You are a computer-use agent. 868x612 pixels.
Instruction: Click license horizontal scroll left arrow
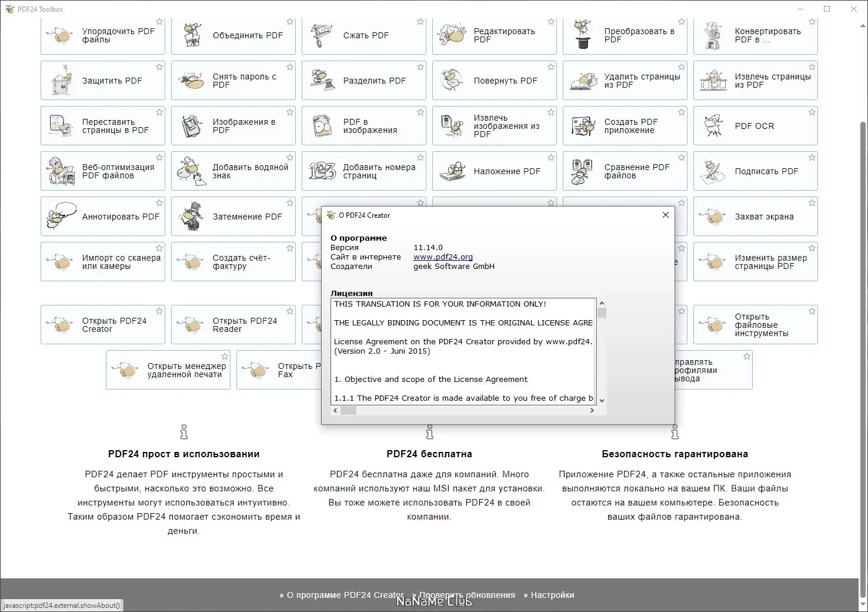pos(336,411)
